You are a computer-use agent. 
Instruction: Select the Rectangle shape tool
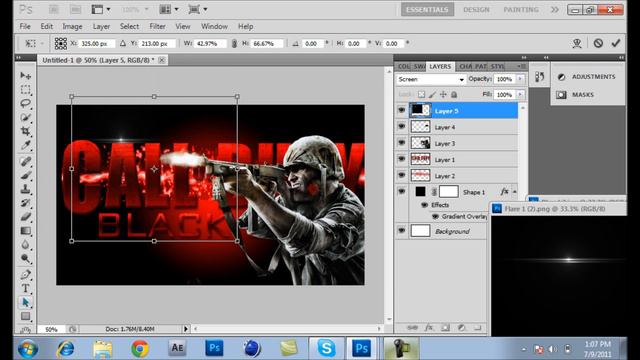click(x=25, y=316)
